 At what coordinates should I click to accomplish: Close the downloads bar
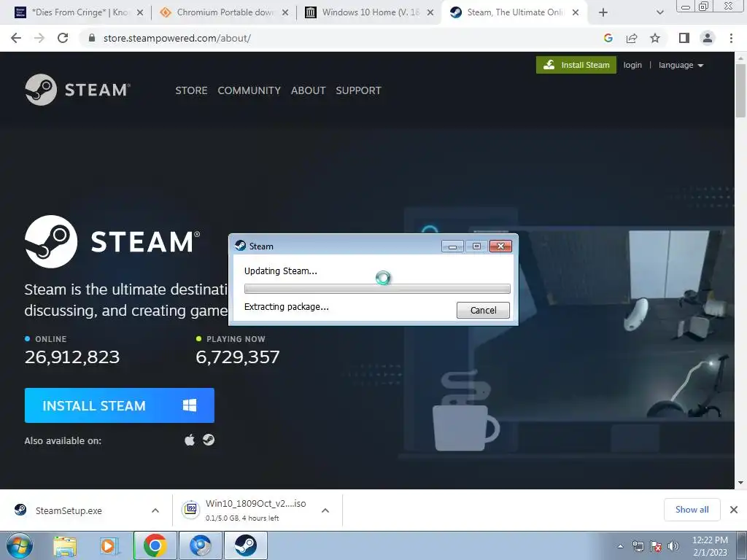click(734, 510)
